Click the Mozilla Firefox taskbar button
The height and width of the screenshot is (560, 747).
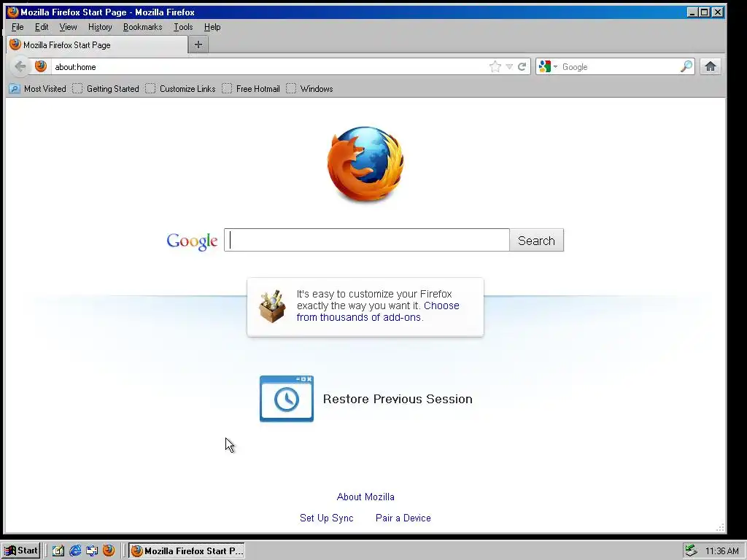pos(186,551)
